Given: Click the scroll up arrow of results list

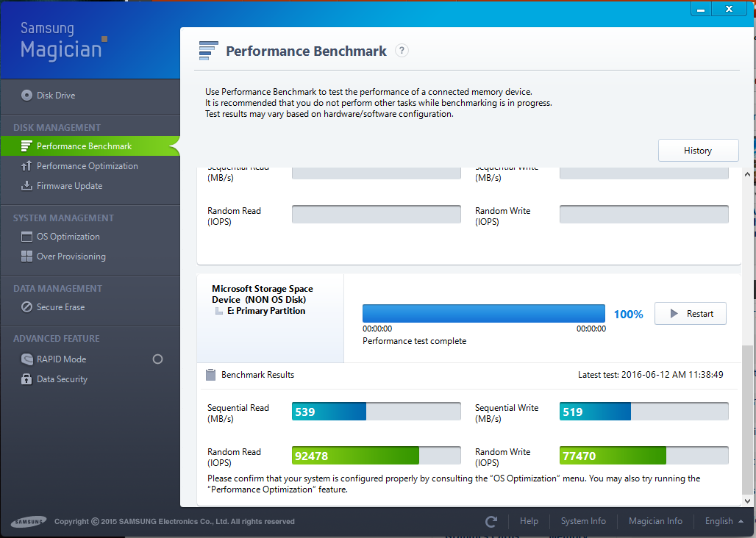Looking at the screenshot, I should click(747, 174).
